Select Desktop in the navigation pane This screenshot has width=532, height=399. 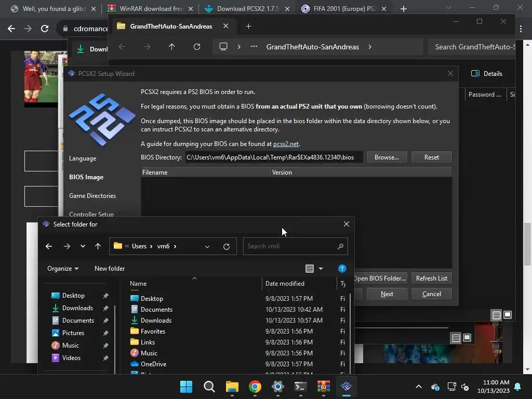point(73,296)
